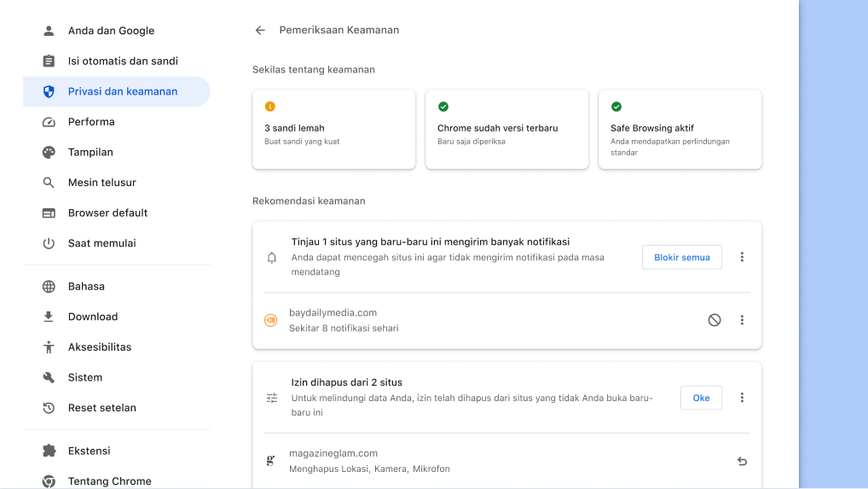
Task: Click the shield icon for Privasi dan keamanan
Action: 49,91
